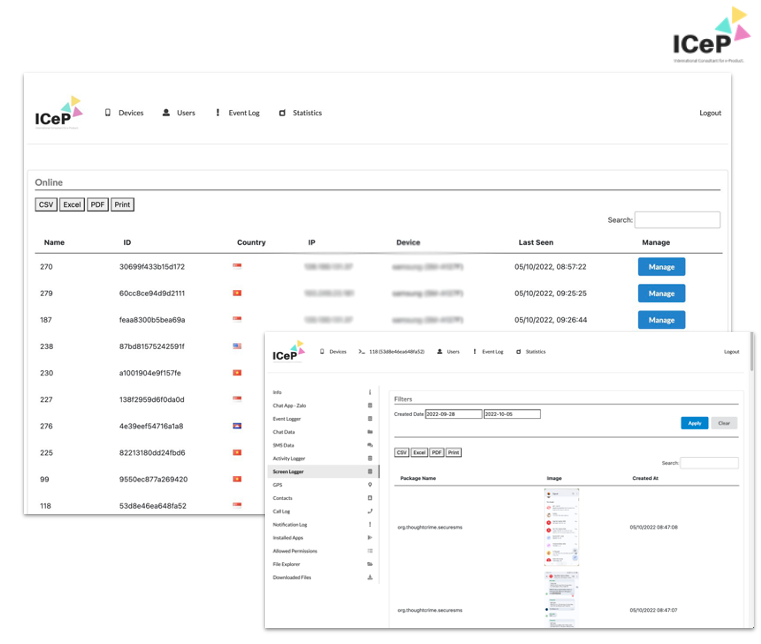The width and height of the screenshot is (761, 644).
Task: Click the Created Date start field 2022-09-28
Action: pyautogui.click(x=453, y=414)
